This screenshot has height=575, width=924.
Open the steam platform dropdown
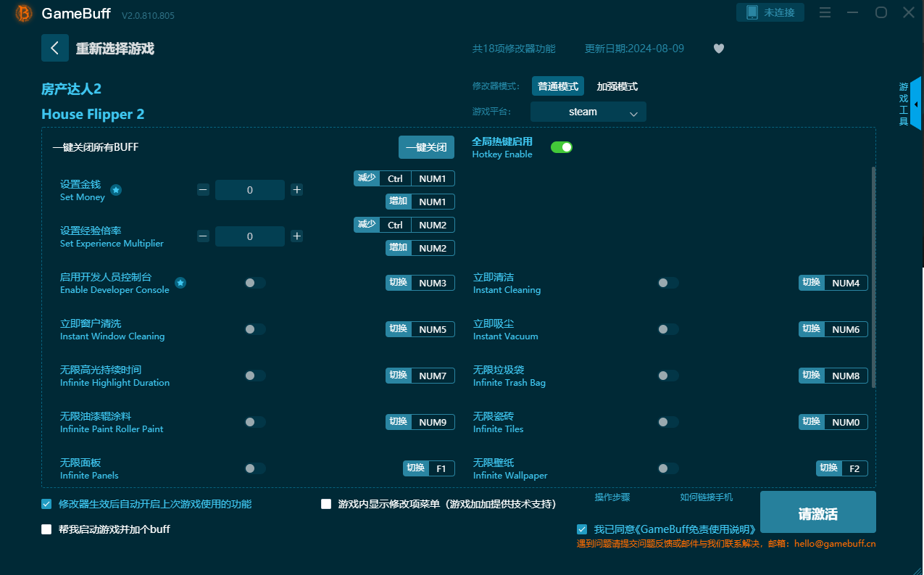pyautogui.click(x=588, y=112)
